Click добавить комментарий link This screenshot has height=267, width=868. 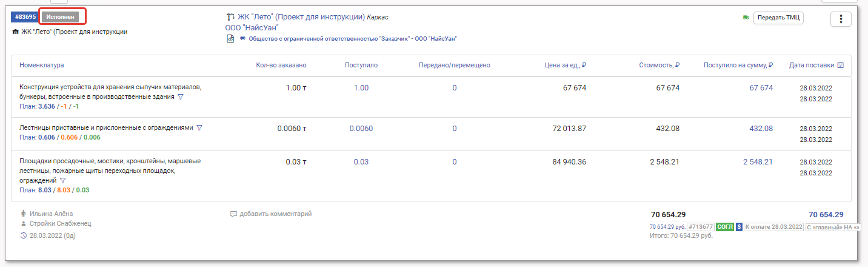275,214
